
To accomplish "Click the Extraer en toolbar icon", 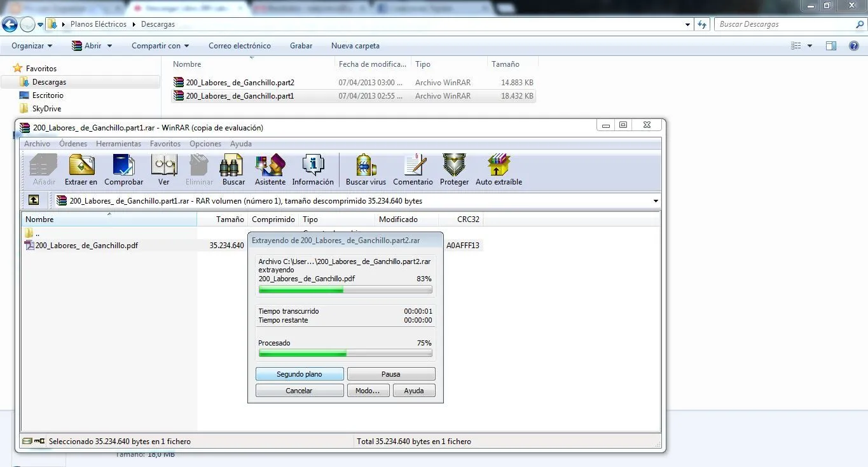I will pyautogui.click(x=81, y=170).
